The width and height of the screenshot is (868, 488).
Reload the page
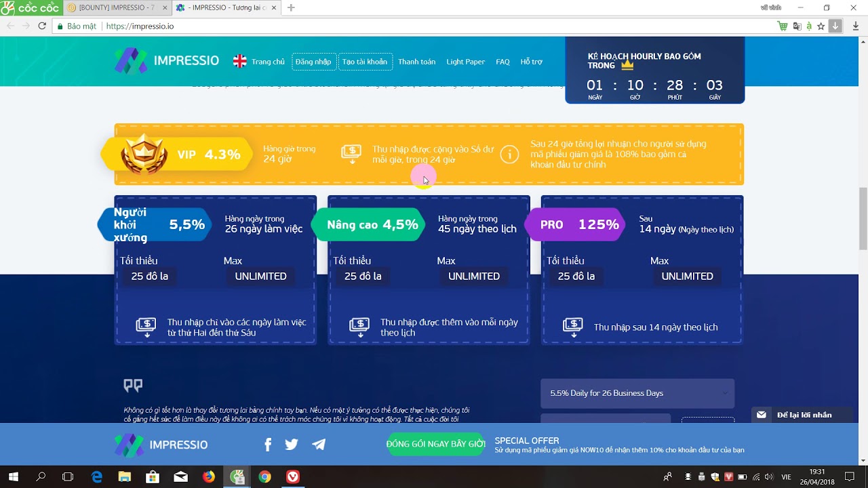42,26
